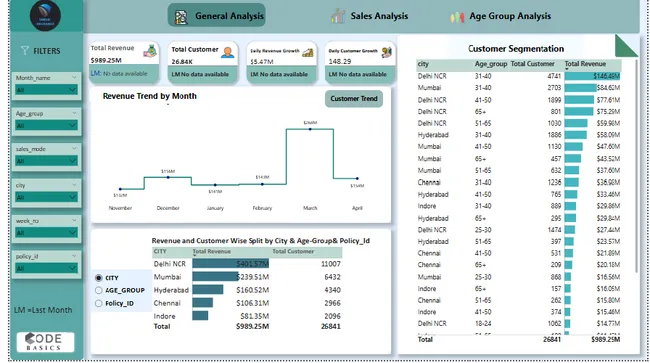Click Mumbai 25-30 segmentation row
Screen dimensions: 650x363
[519, 277]
